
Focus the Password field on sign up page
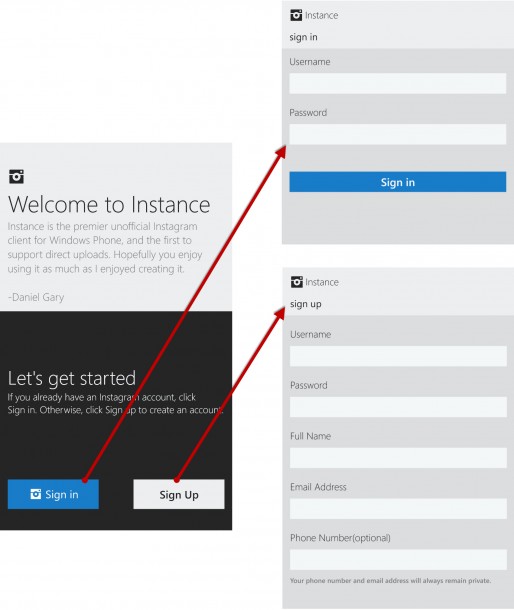[x=398, y=407]
